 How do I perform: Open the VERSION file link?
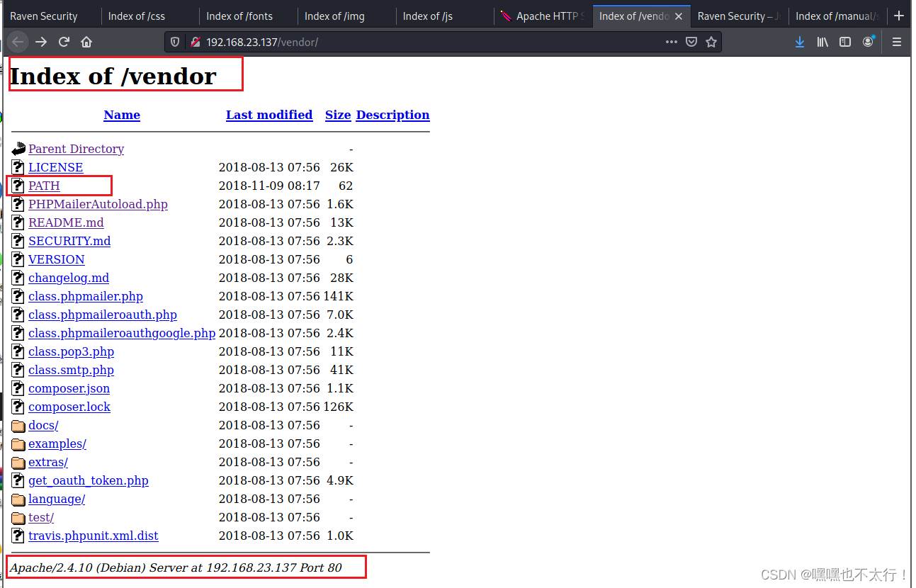(57, 259)
